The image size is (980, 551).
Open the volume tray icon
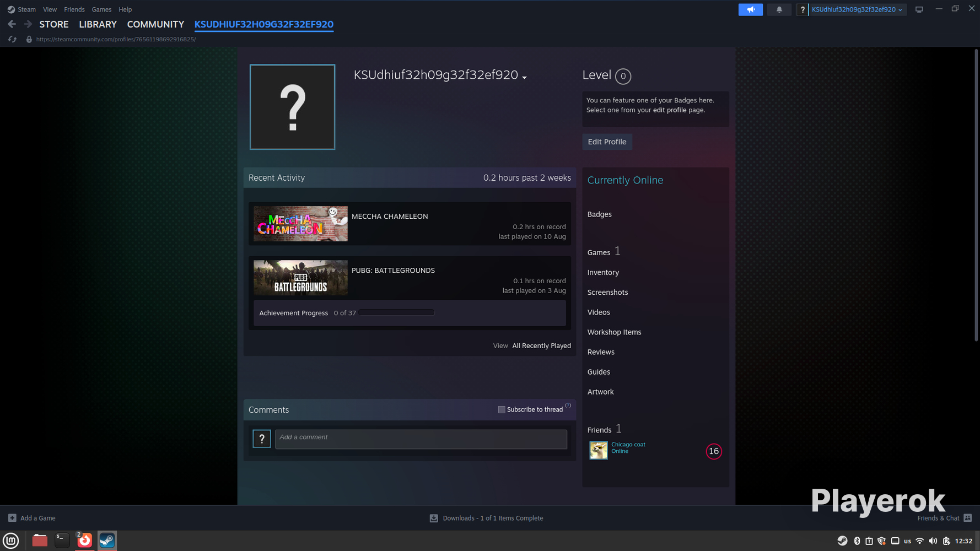click(933, 541)
